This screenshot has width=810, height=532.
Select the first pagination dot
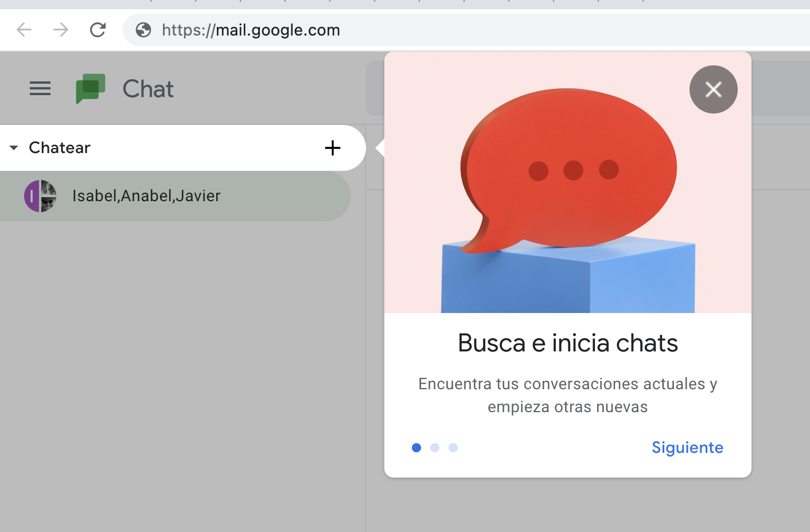pos(416,448)
